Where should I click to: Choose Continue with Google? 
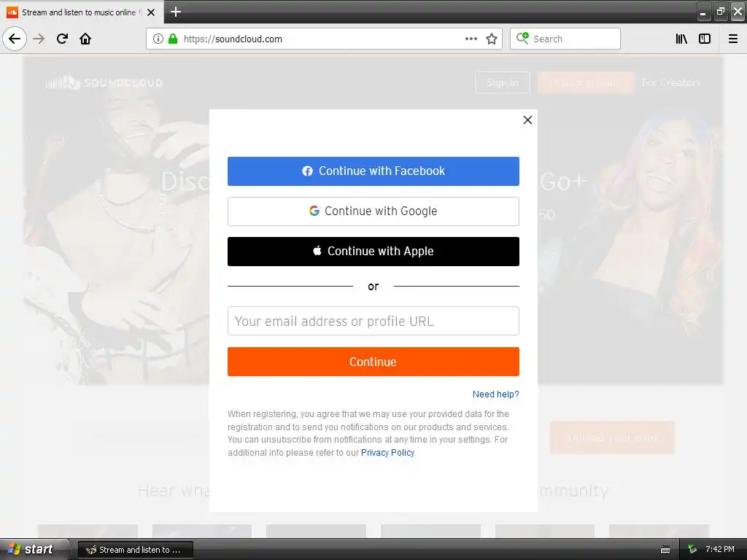373,211
